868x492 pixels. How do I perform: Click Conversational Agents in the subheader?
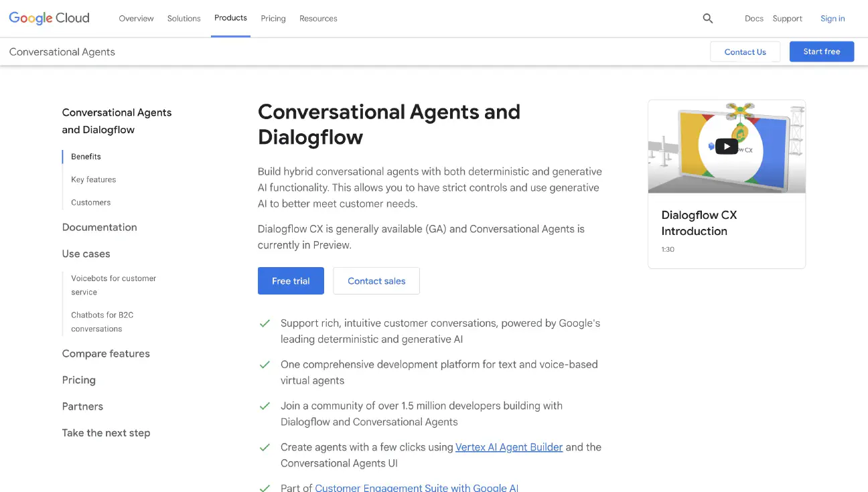62,52
